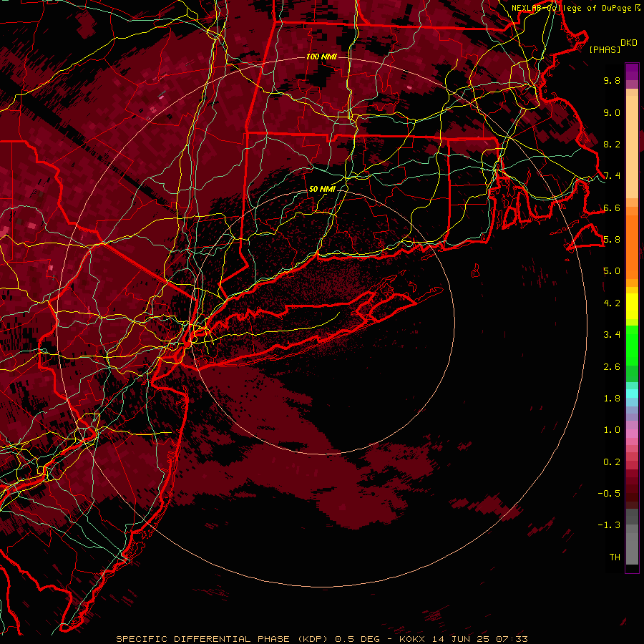644x644 pixels.
Task: Click the 50 NMI range ring label
Action: tap(322, 189)
